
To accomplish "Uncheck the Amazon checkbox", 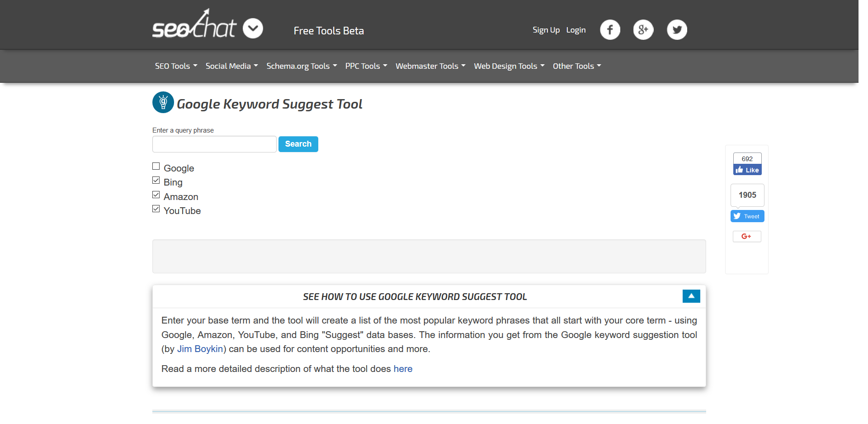I will tap(156, 195).
